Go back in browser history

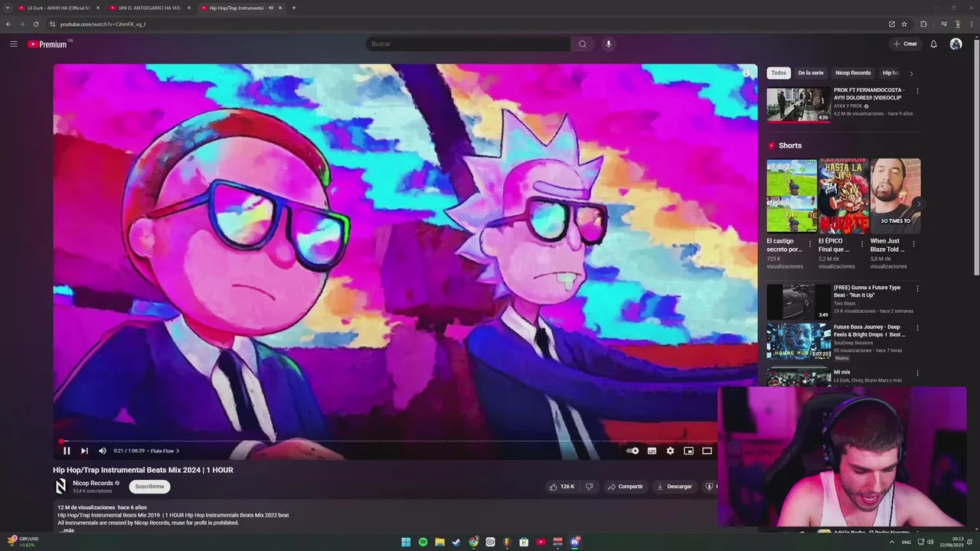tap(8, 24)
